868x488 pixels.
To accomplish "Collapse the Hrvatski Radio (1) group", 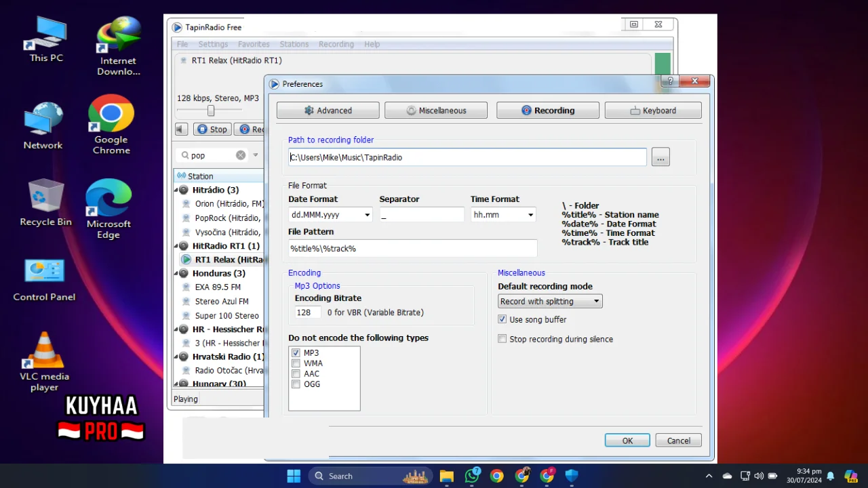I will click(177, 357).
